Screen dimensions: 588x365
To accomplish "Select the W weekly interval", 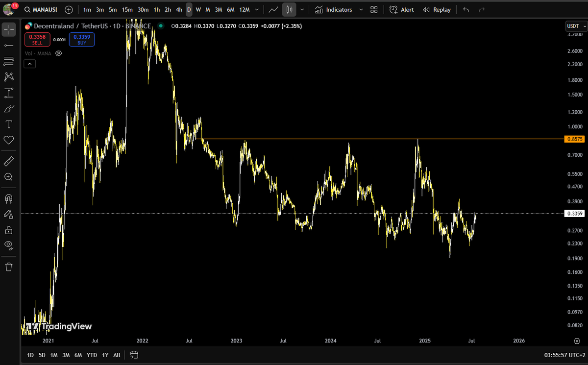I will (x=198, y=9).
